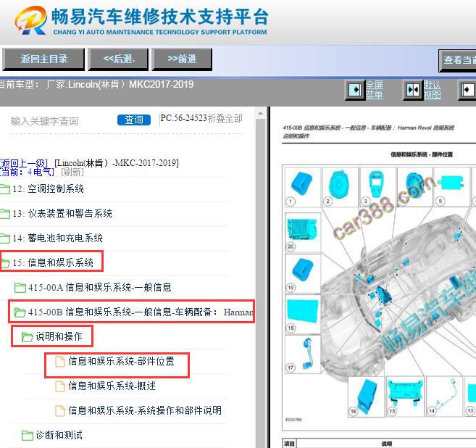This screenshot has width=476, height=448.
Task: Expand 415-00A 信息和娱乐系统-一般信息
Action: pos(99,287)
